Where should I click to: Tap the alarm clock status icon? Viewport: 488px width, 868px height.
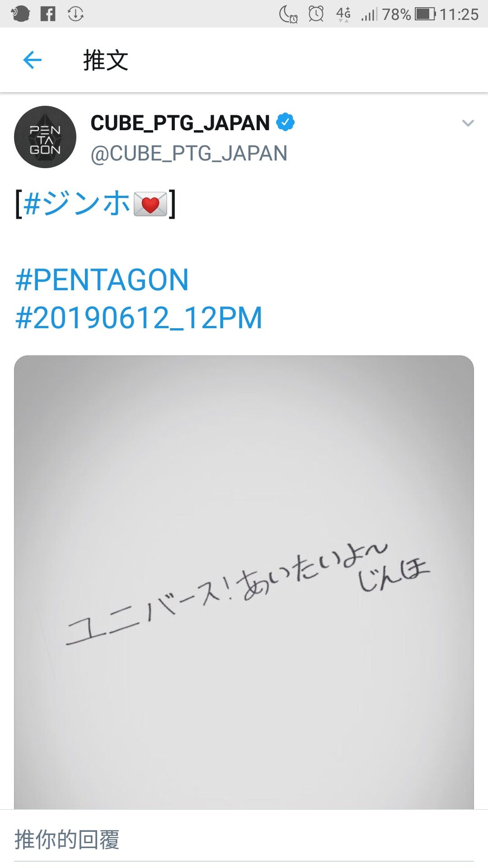(x=316, y=14)
